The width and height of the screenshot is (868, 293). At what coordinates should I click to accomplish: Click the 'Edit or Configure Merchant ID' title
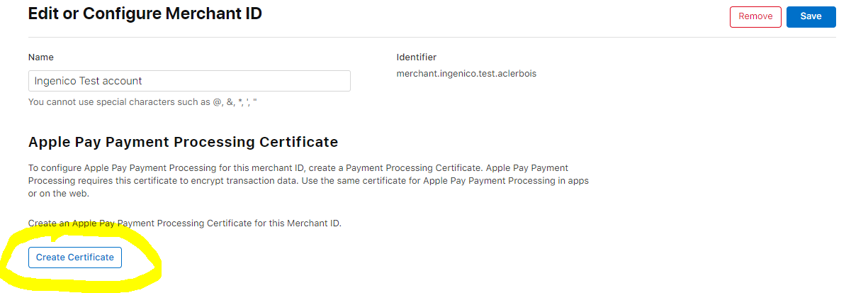(145, 13)
